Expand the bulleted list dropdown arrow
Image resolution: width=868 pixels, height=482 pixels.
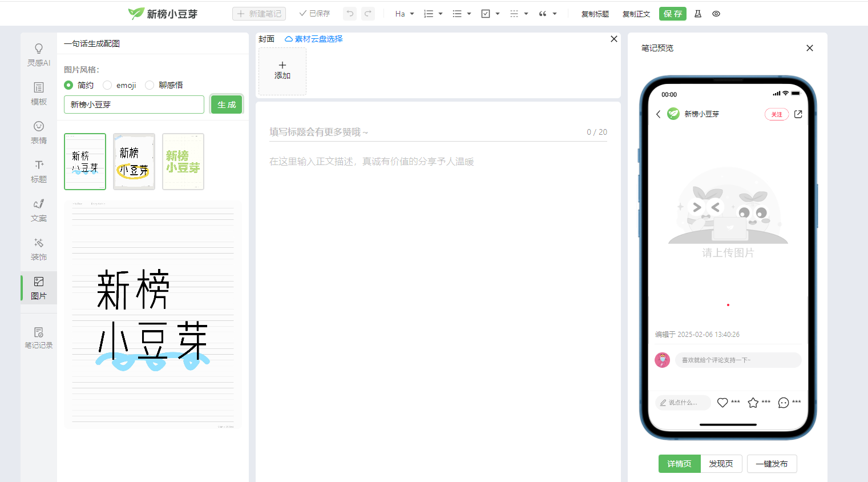point(469,14)
